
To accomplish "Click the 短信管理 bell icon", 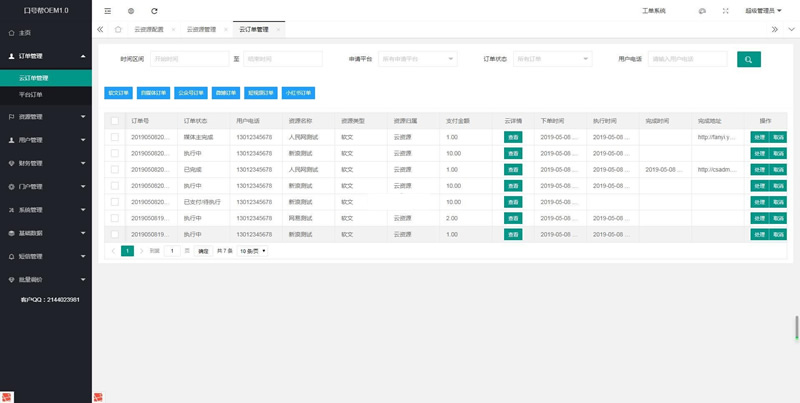I will 11,257.
